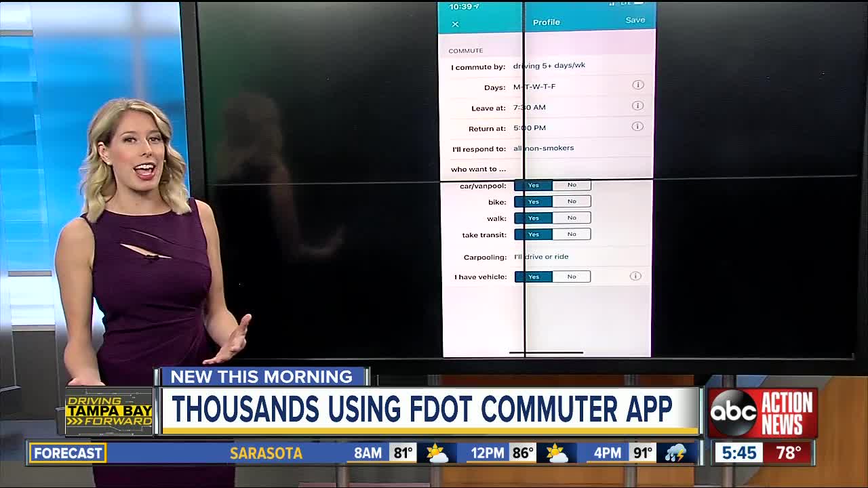Select Yes for walk
This screenshot has width=868, height=488.
tap(533, 218)
